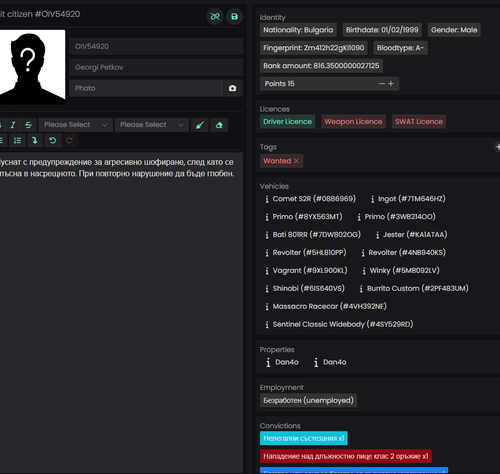
Task: Decrease points with the minus button
Action: [x=382, y=84]
